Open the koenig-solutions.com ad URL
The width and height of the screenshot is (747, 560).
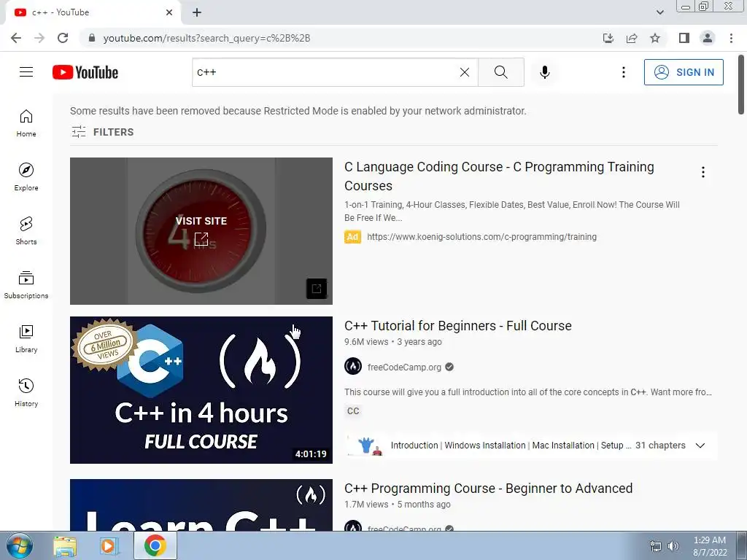[x=481, y=237]
